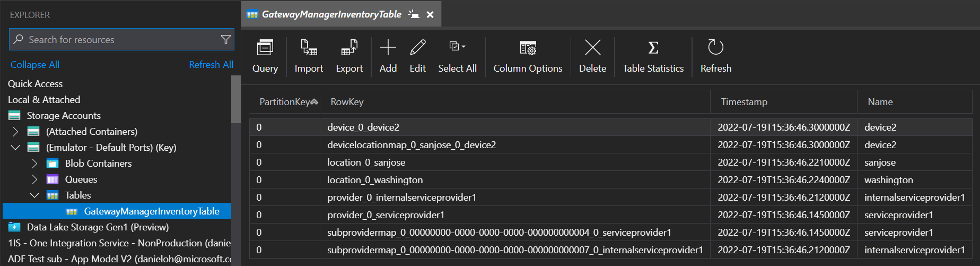
Task: Click the GatewayManagerInventoryTable tree icon
Action: pyautogui.click(x=72, y=211)
